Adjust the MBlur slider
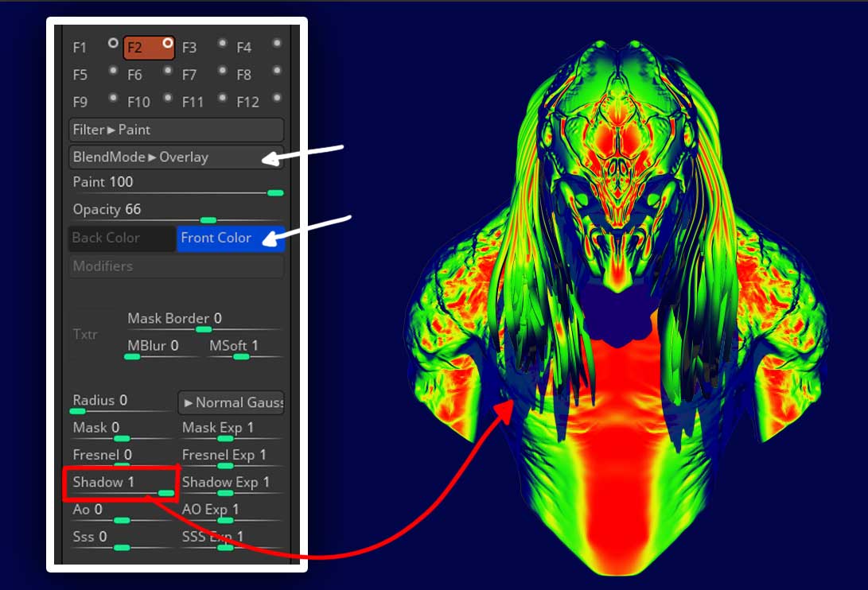Image resolution: width=868 pixels, height=590 pixels. tap(162, 350)
